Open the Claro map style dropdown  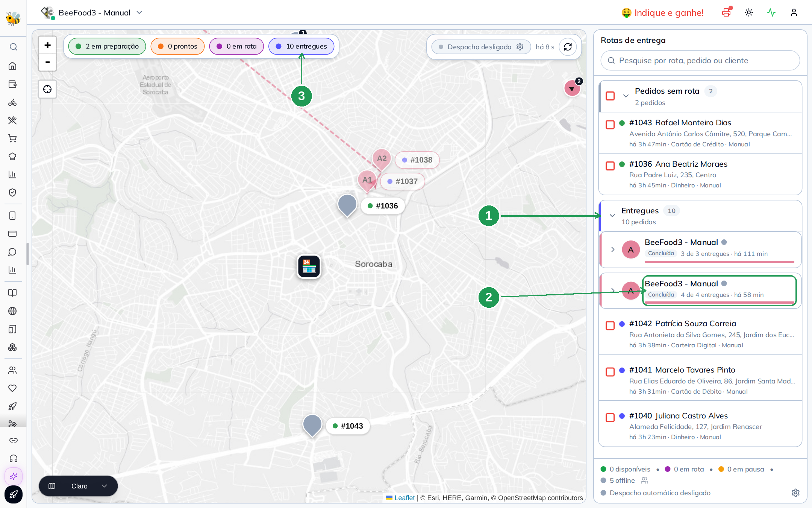78,486
